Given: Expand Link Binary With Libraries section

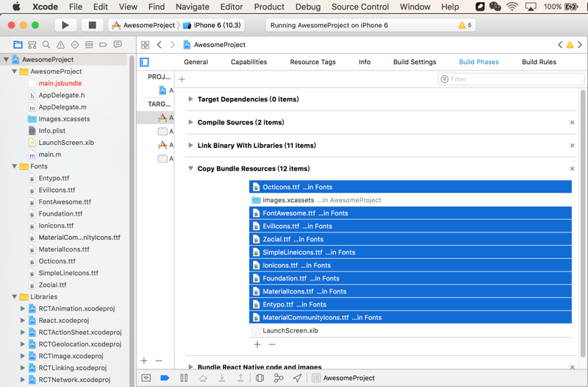Looking at the screenshot, I should point(190,145).
